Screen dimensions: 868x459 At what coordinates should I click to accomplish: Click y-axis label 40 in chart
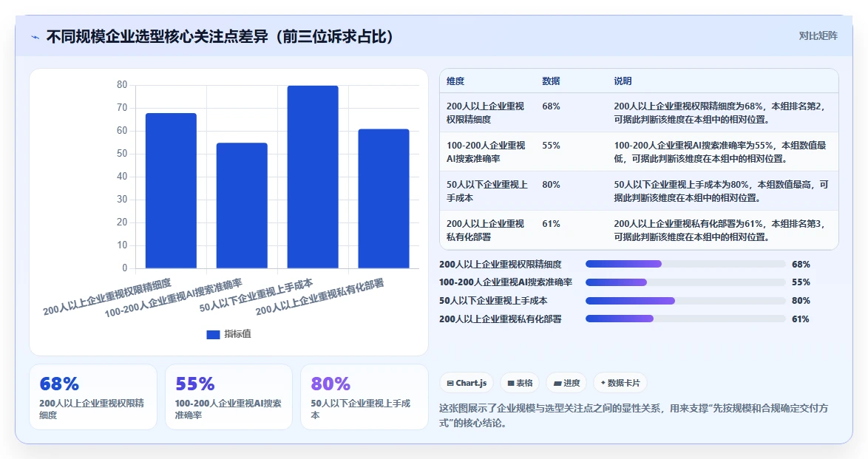coord(122,177)
